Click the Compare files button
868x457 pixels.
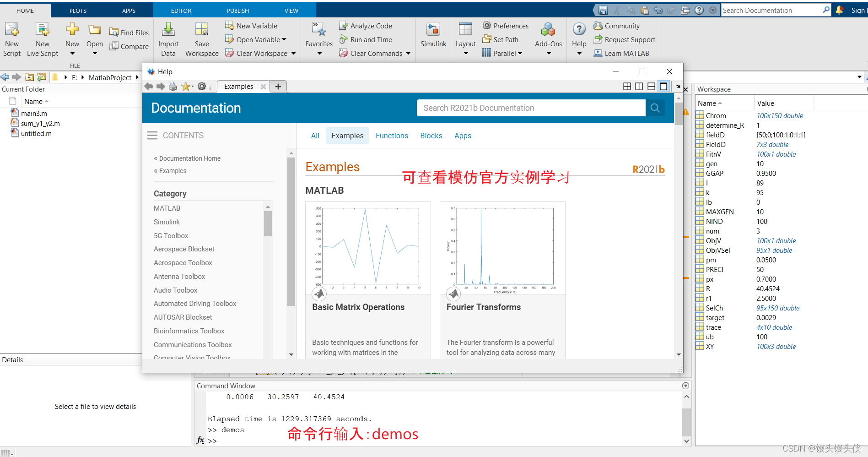coord(129,46)
